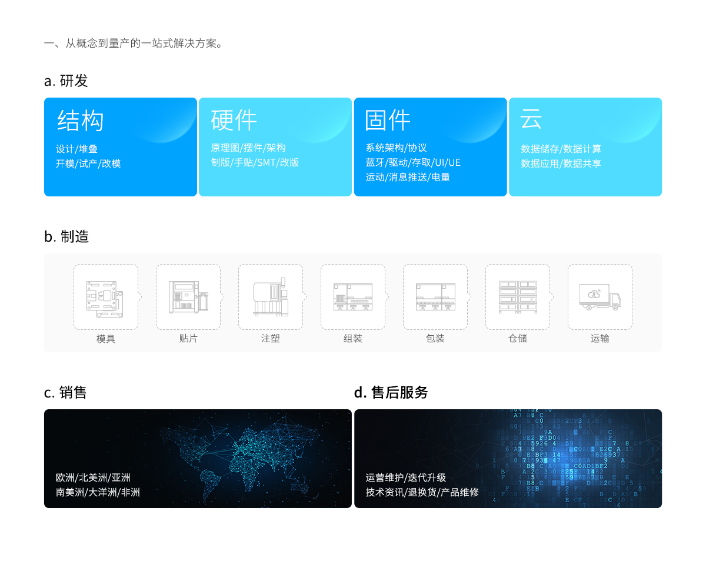Click the 运输 delivery truck icon

[600, 297]
